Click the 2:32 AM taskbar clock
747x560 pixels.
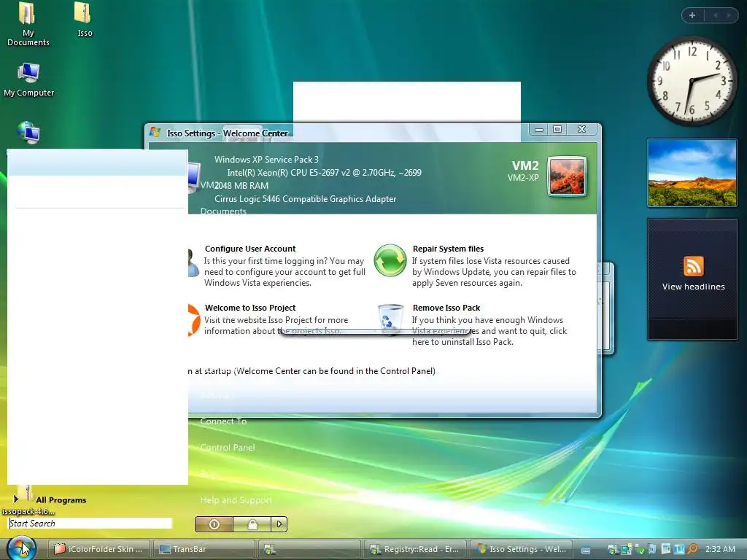(720, 549)
